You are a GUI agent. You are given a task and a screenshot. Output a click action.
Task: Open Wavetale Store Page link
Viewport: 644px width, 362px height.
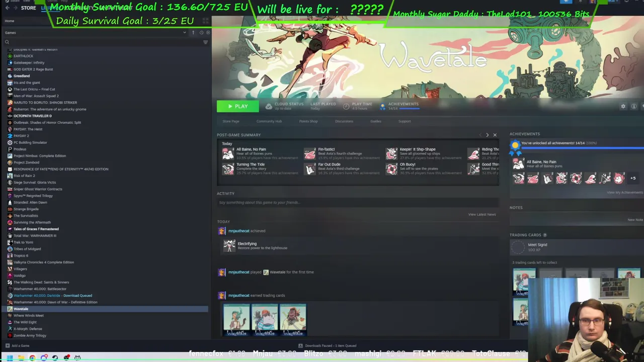click(231, 121)
